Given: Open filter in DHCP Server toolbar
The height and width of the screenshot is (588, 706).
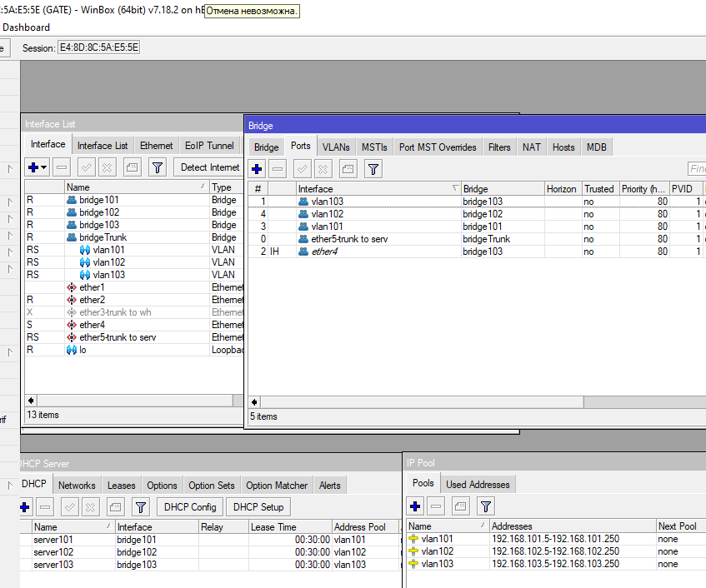Looking at the screenshot, I should [141, 507].
